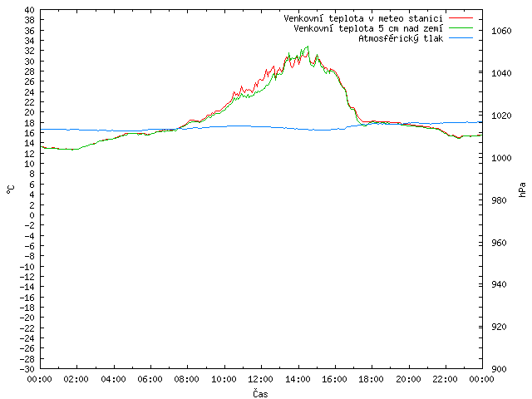Click the right axis value '1060'
Image resolution: width=532 pixels, height=399 pixels.
[x=501, y=32]
